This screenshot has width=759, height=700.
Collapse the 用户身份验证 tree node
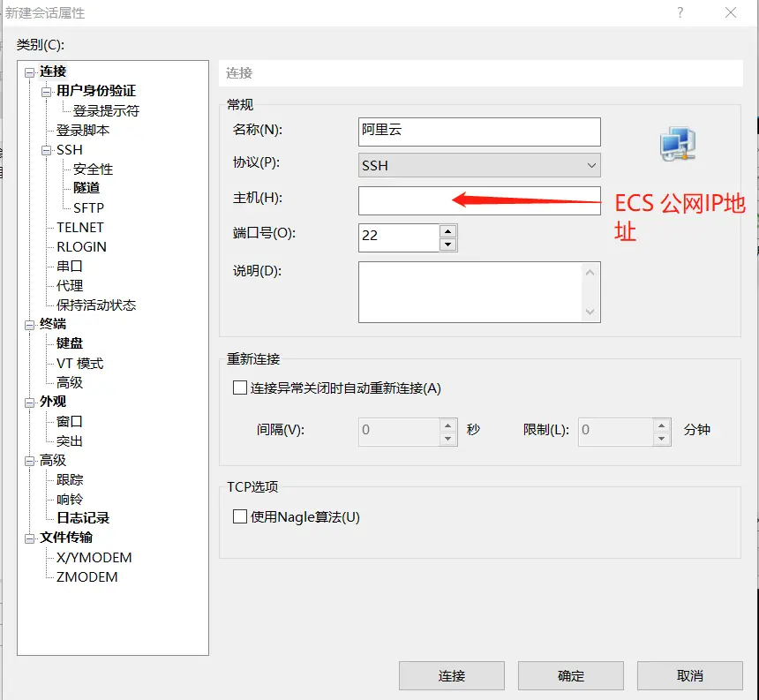click(47, 92)
